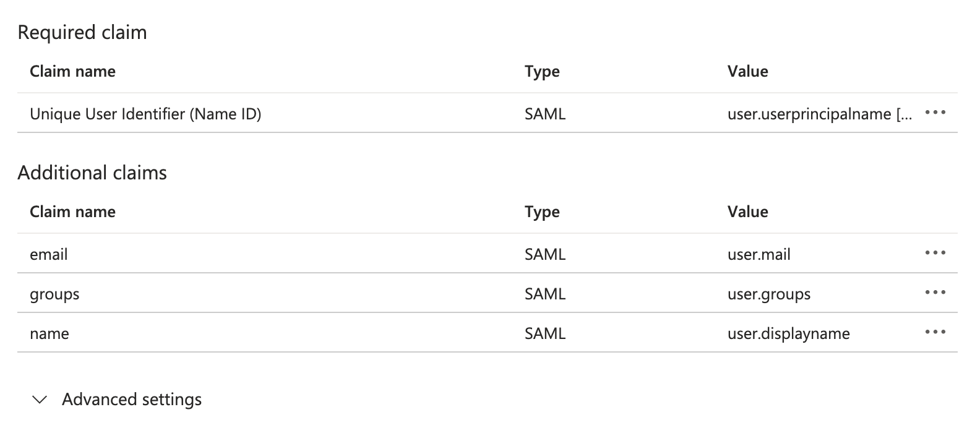This screenshot has height=433, width=980.
Task: Show context menu for the groups claim
Action: coord(935,293)
